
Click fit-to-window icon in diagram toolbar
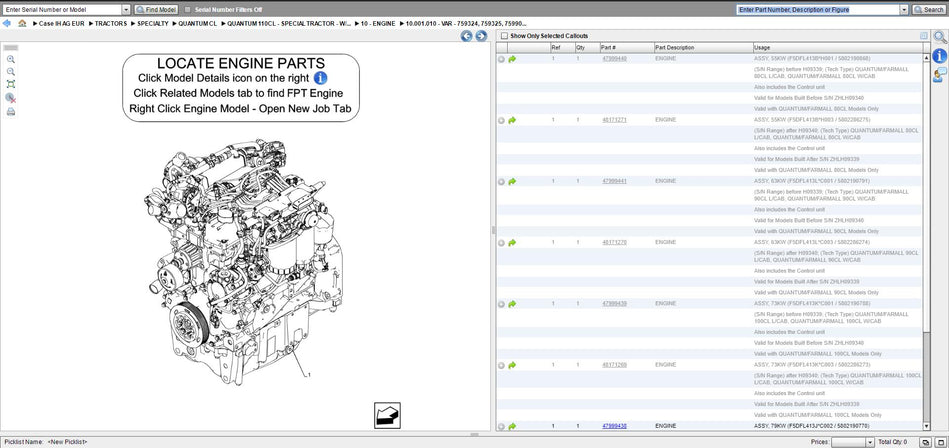pyautogui.click(x=10, y=85)
